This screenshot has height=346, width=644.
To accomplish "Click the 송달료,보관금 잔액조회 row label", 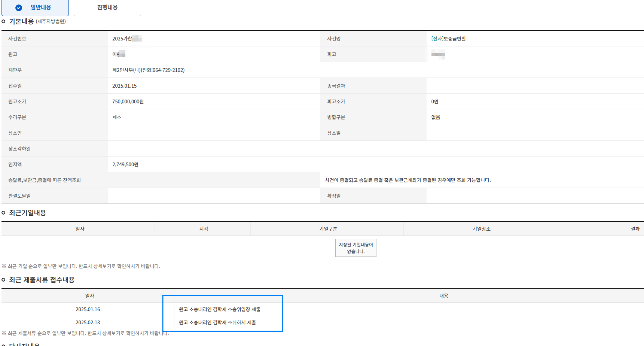I will (x=45, y=180).
